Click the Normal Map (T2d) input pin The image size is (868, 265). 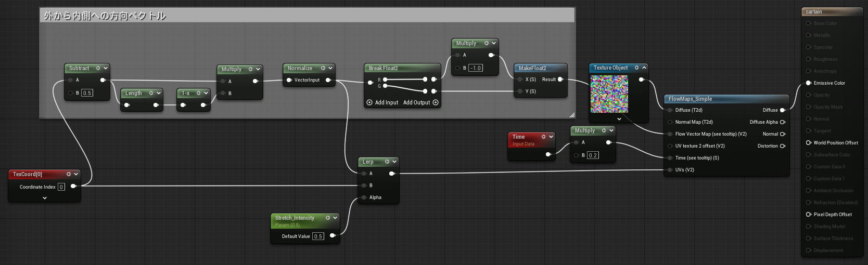[x=670, y=122]
